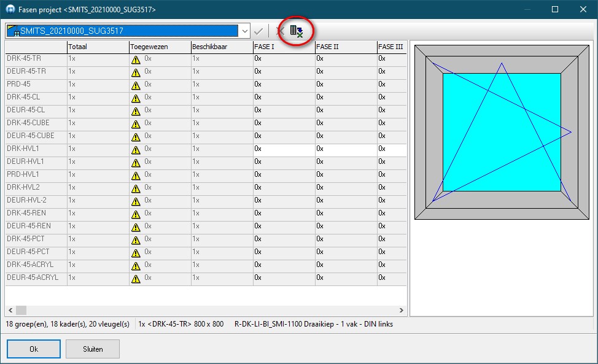Open the project dropdown arrow
This screenshot has height=364, width=598.
[245, 31]
